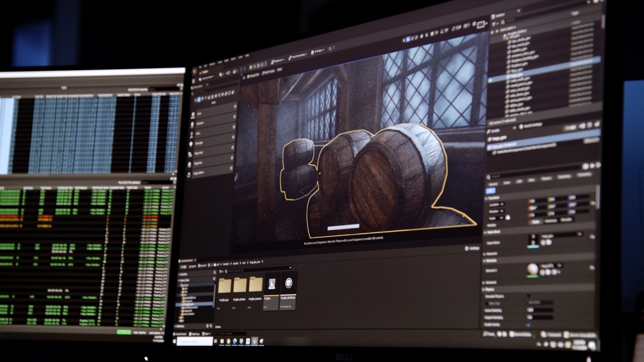Open File Explorer from the Windows taskbar
This screenshot has height=362, width=644.
click(222, 341)
